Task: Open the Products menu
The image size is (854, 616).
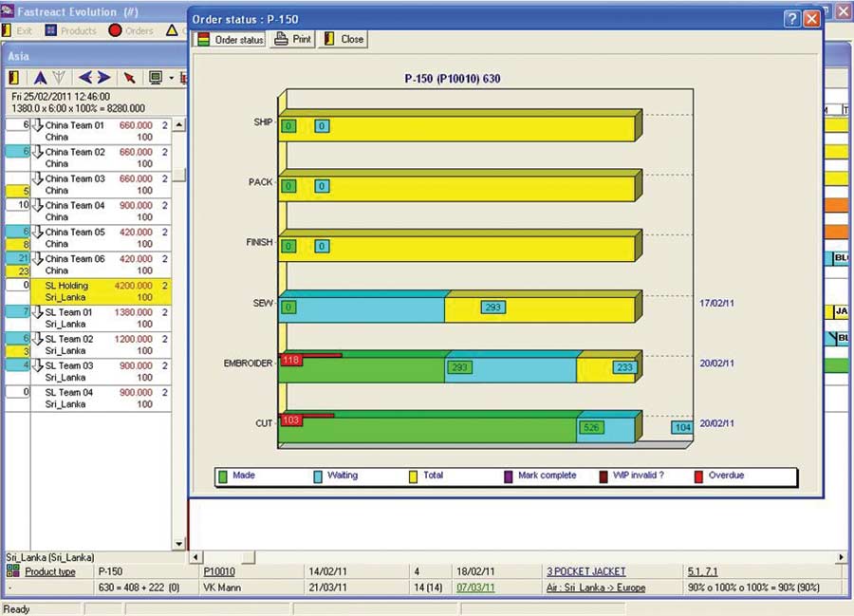Action: coord(70,30)
